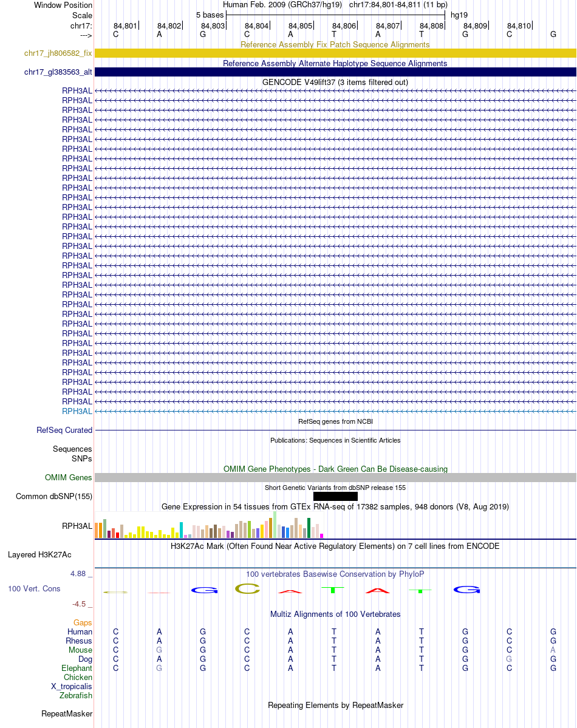Click the 84,810 ruler coordinate

point(519,26)
